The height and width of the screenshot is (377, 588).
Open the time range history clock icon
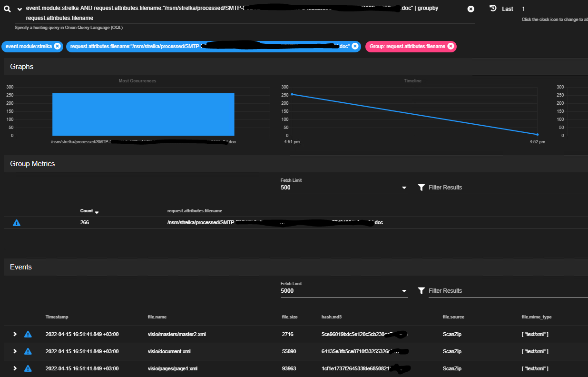(493, 8)
